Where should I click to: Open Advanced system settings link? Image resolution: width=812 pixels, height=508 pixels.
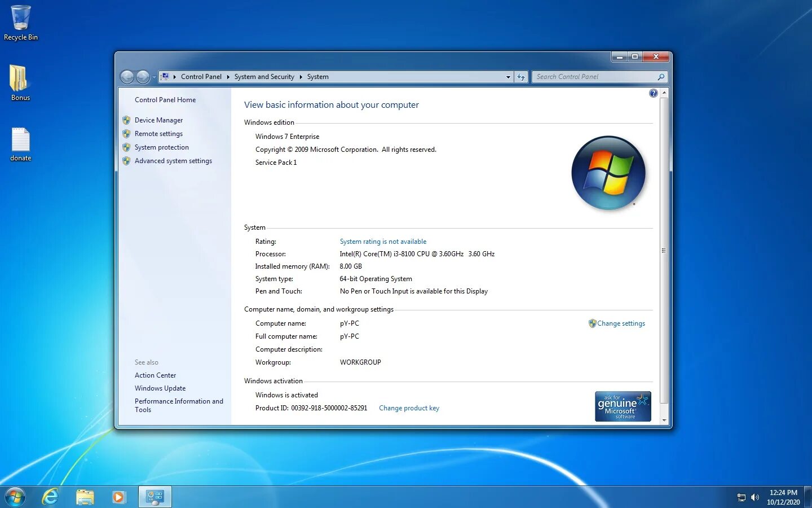pyautogui.click(x=173, y=161)
